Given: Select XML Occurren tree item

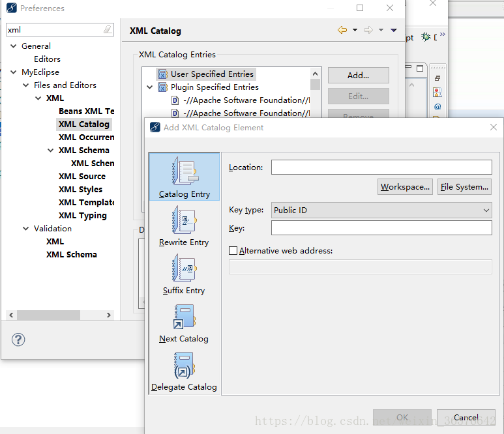Looking at the screenshot, I should [x=87, y=137].
